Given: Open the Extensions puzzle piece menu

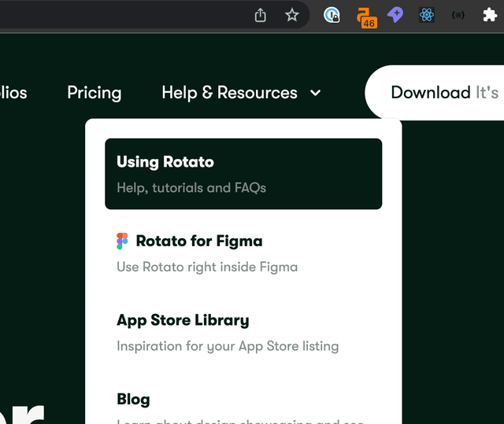Looking at the screenshot, I should click(x=490, y=15).
